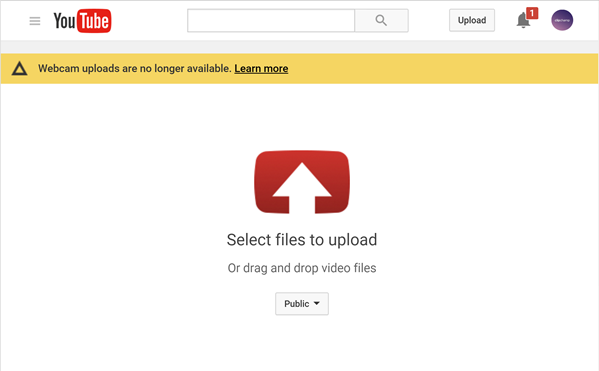
Task: Click "Webcam uploads are no longer available." text
Action: pyautogui.click(x=135, y=69)
